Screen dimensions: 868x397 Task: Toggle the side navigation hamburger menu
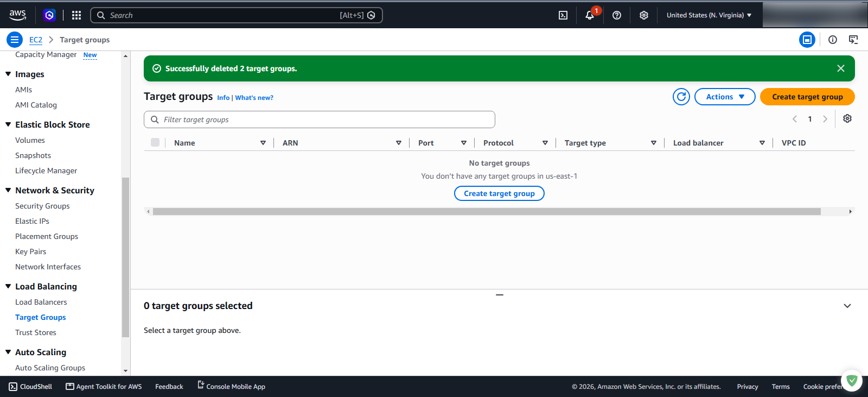click(x=15, y=40)
